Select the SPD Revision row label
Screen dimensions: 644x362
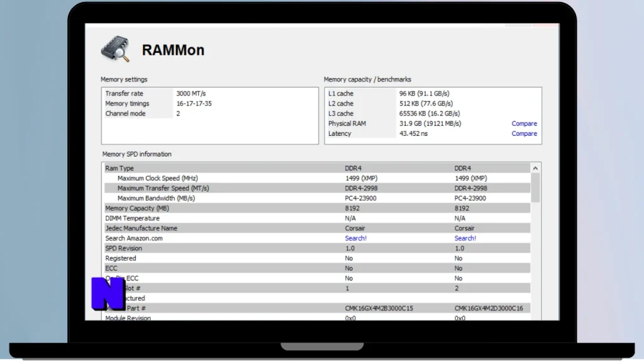123,248
